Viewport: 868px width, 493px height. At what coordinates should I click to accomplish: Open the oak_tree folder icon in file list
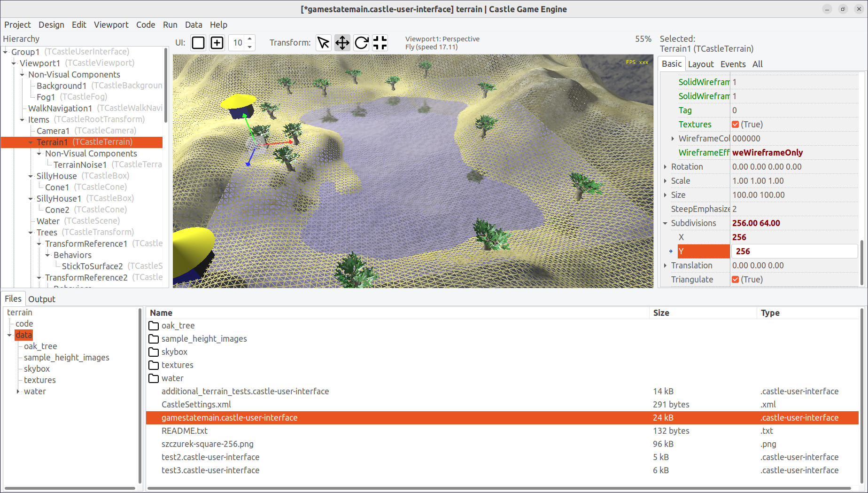tap(154, 326)
